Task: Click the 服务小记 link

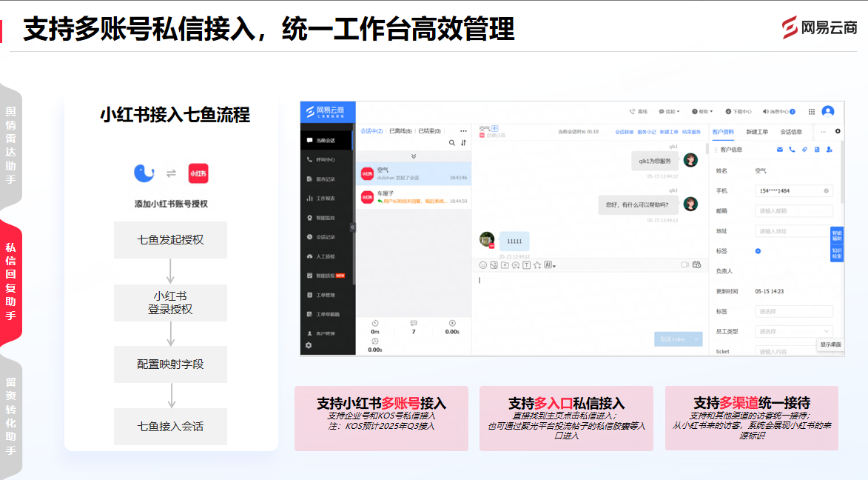Action: (x=647, y=132)
